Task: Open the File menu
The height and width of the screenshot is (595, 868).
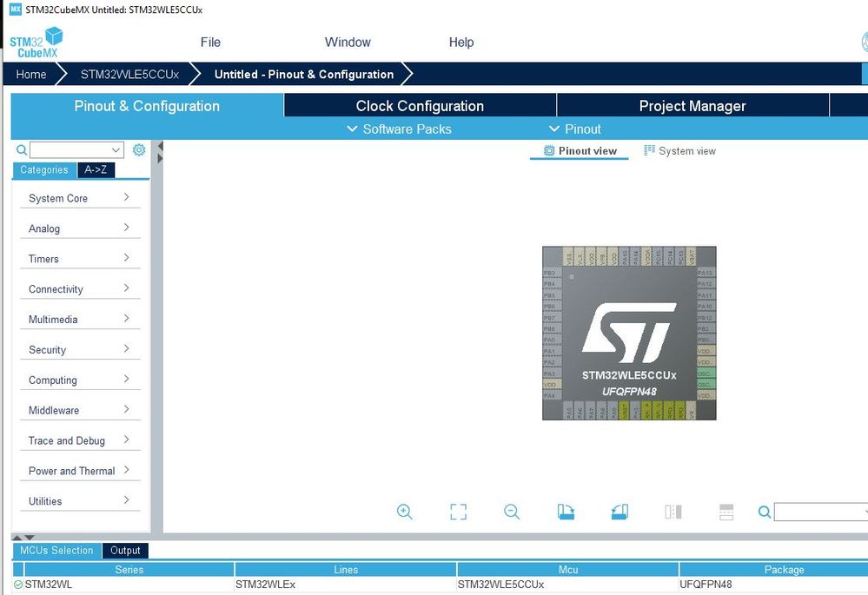Action: coord(210,42)
